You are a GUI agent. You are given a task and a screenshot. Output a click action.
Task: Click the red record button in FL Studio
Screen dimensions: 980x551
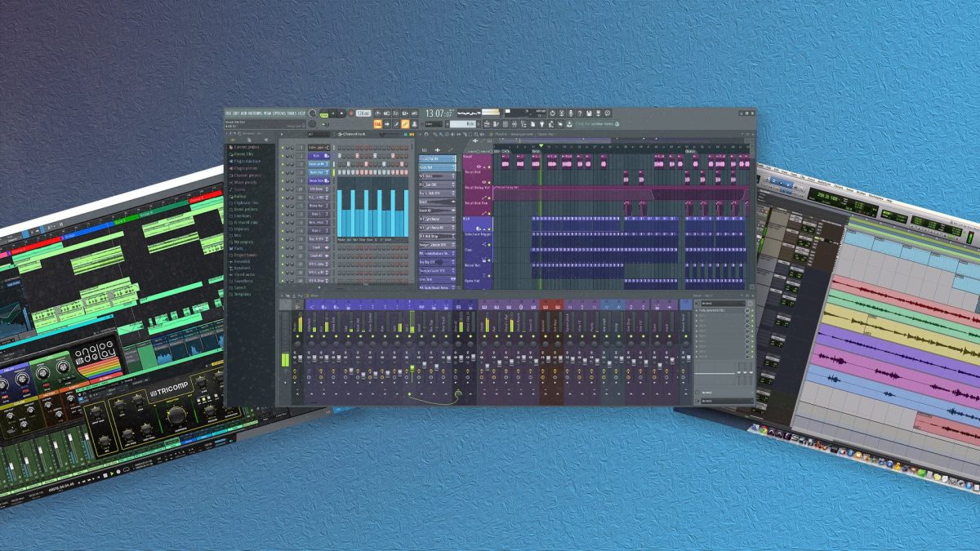350,113
